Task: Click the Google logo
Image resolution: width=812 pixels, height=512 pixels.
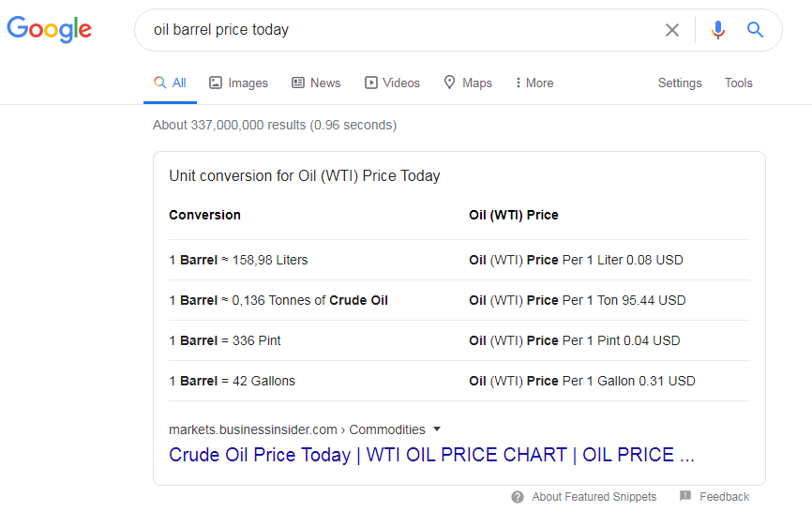Action: (x=50, y=29)
